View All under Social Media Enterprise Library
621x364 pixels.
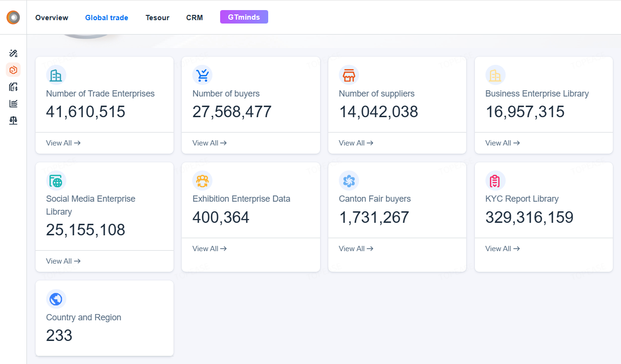pyautogui.click(x=63, y=261)
